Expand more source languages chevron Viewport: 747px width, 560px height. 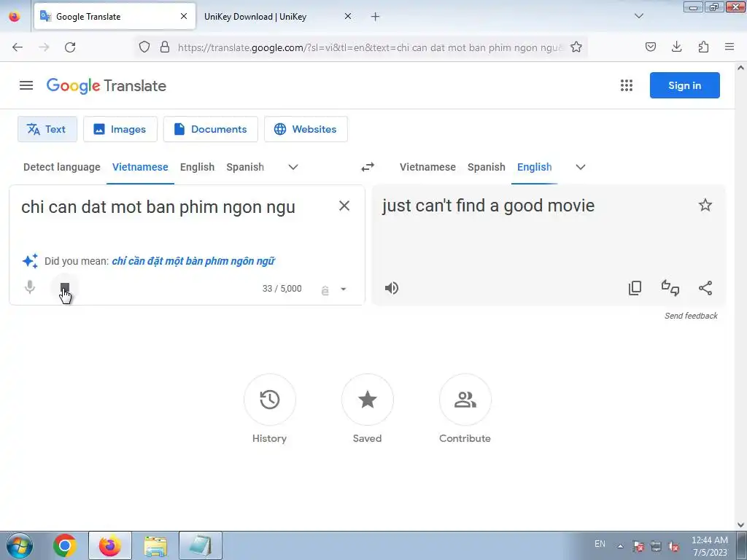pyautogui.click(x=293, y=167)
